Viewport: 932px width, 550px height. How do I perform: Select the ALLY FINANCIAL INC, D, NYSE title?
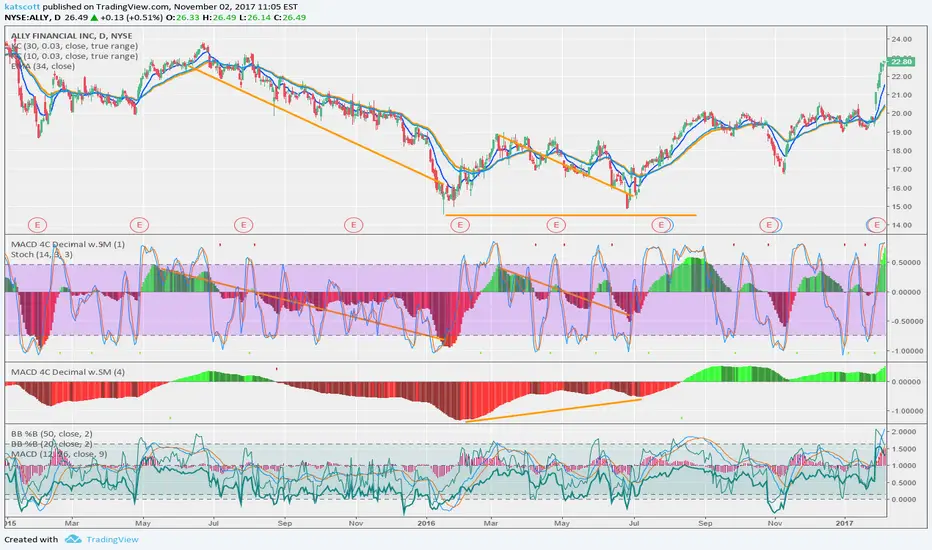point(71,36)
